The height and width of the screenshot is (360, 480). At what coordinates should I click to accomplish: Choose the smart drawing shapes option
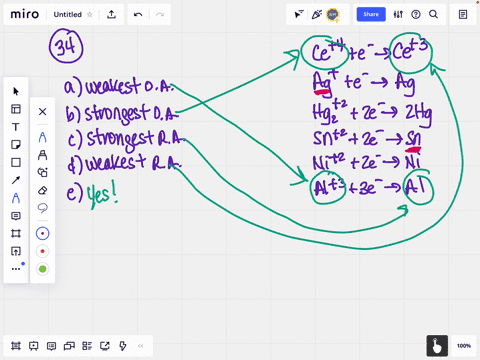[x=42, y=172]
